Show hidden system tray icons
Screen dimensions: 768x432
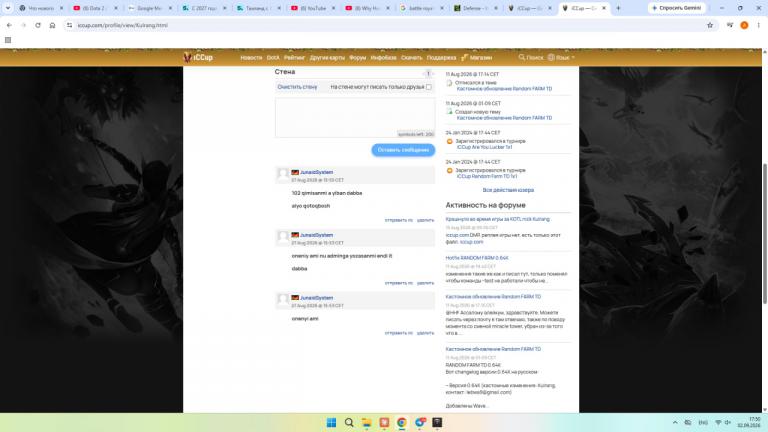pyautogui.click(x=675, y=422)
